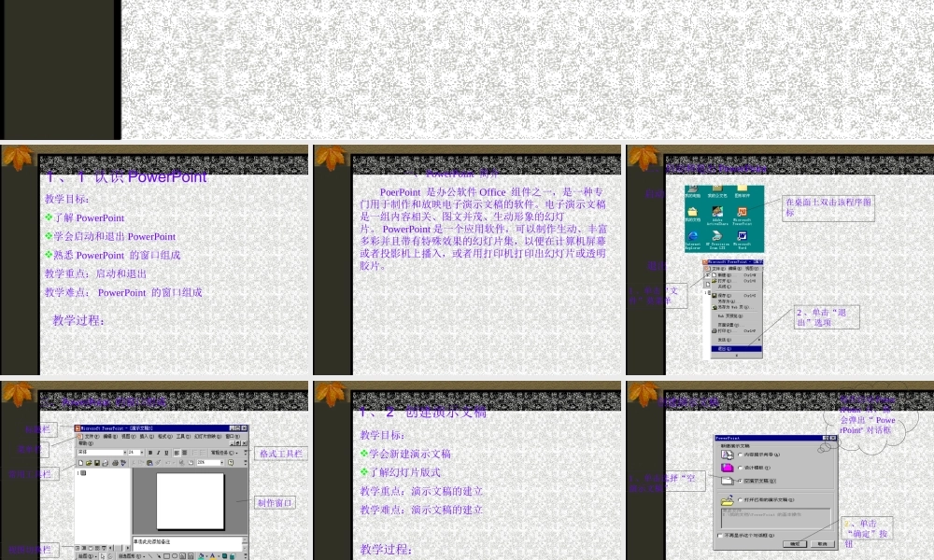Open the 幻灯片放映 menu
The height and width of the screenshot is (560, 934).
click(207, 436)
